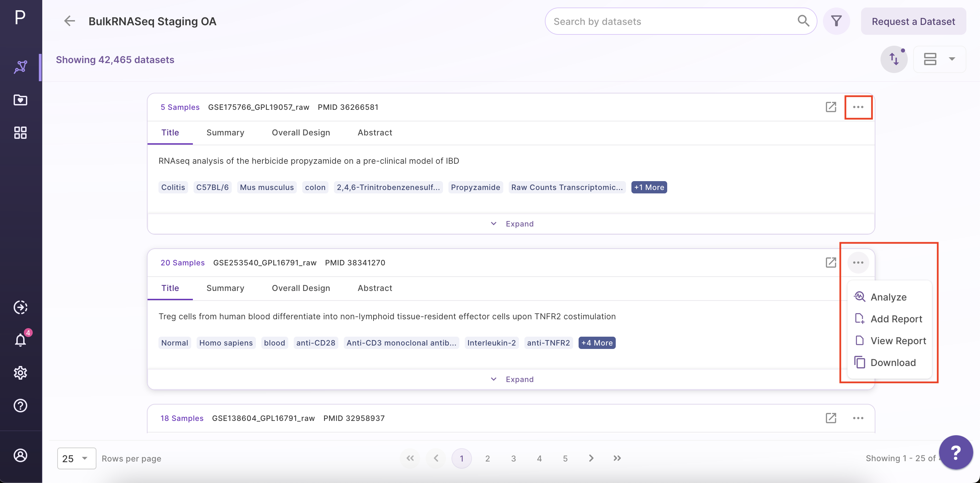Open the favorites folder sidebar icon
980x483 pixels.
click(x=20, y=100)
